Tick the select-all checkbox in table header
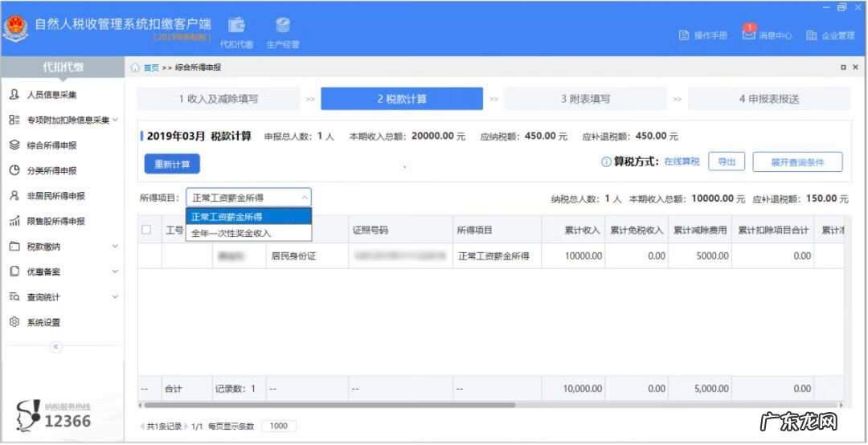Image resolution: width=868 pixels, height=445 pixels. [147, 230]
